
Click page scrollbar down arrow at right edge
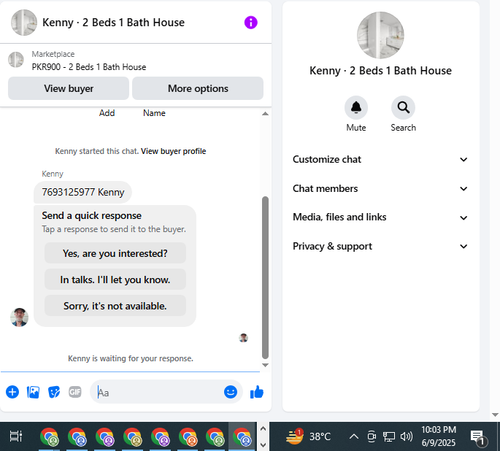(x=495, y=415)
